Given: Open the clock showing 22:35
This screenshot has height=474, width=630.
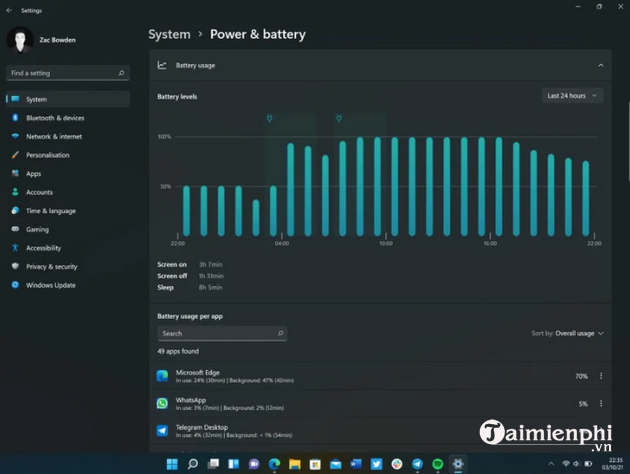Looking at the screenshot, I should tap(612, 464).
